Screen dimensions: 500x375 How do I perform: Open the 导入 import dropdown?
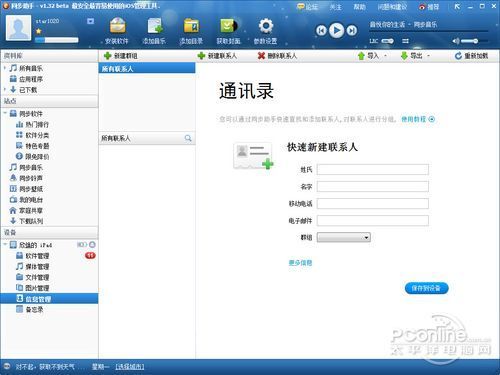coord(372,56)
